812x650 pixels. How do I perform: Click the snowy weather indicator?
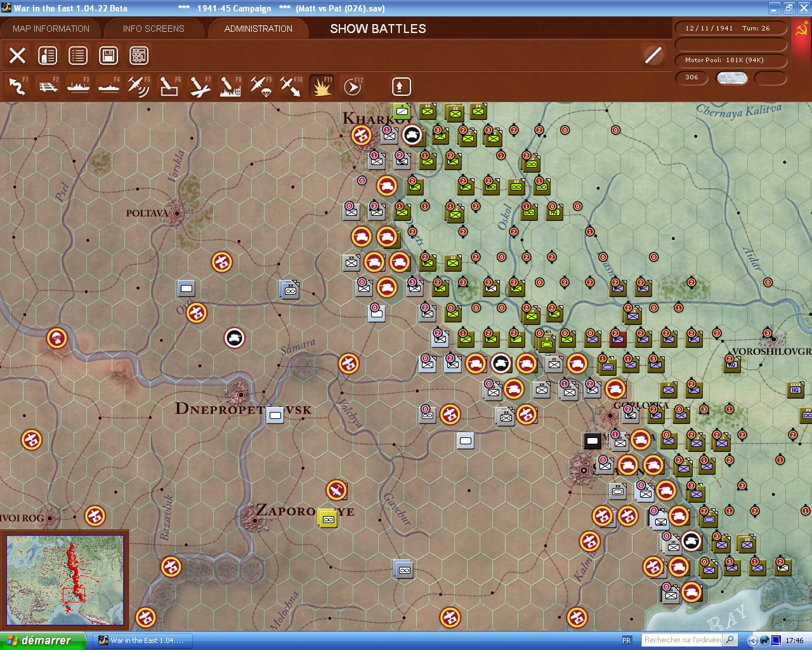tap(732, 78)
